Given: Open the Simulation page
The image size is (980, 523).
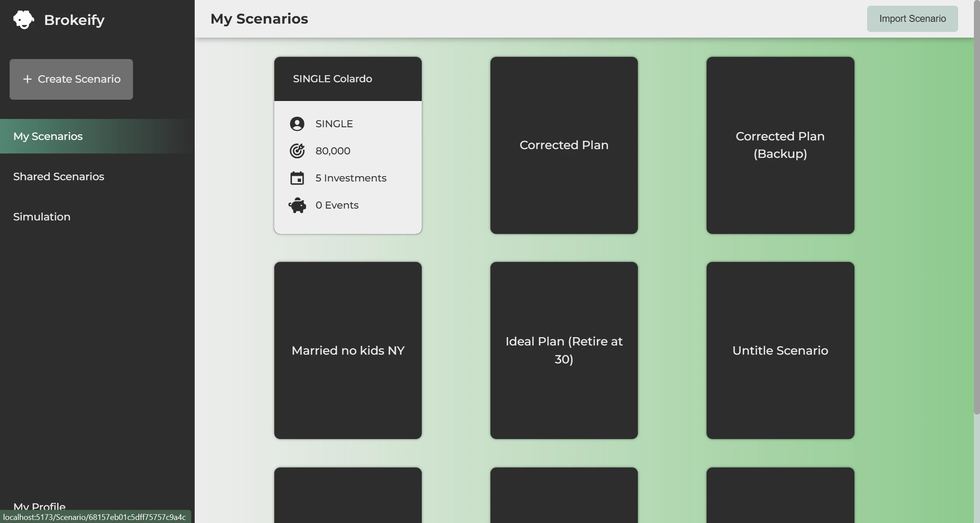Looking at the screenshot, I should [42, 216].
